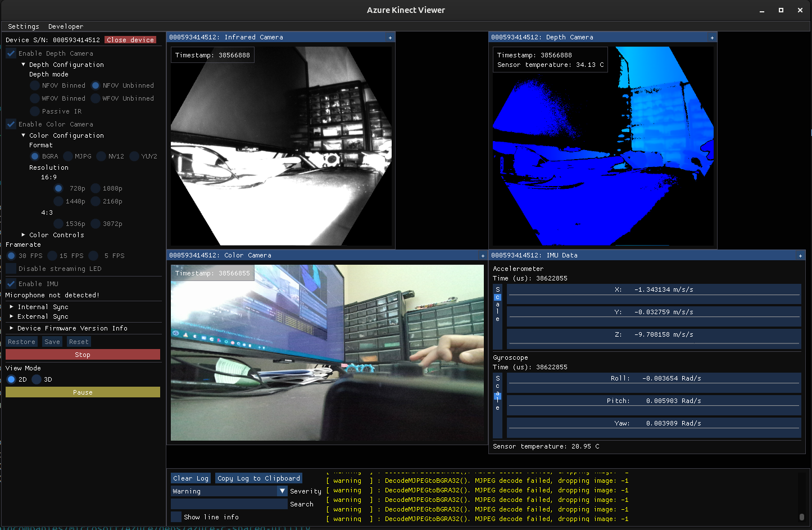Image resolution: width=812 pixels, height=530 pixels.
Task: Maximize the IMU Data panel with plus icon
Action: (x=800, y=256)
